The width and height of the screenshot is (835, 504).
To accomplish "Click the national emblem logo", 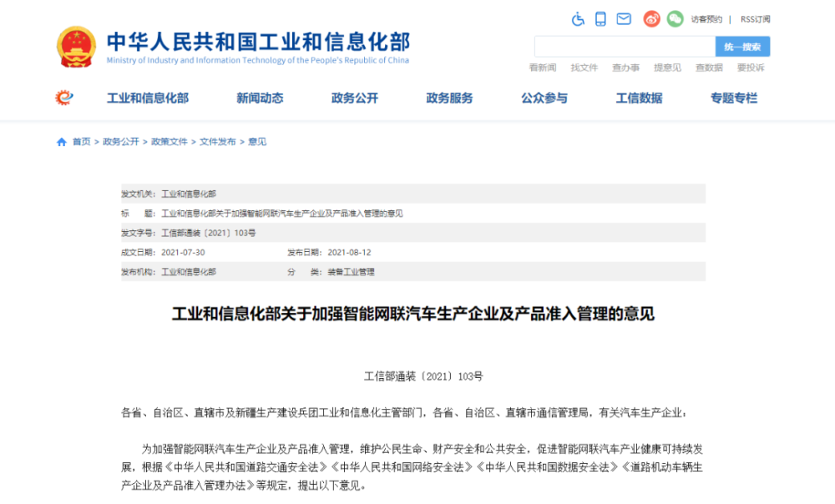I will [x=76, y=47].
